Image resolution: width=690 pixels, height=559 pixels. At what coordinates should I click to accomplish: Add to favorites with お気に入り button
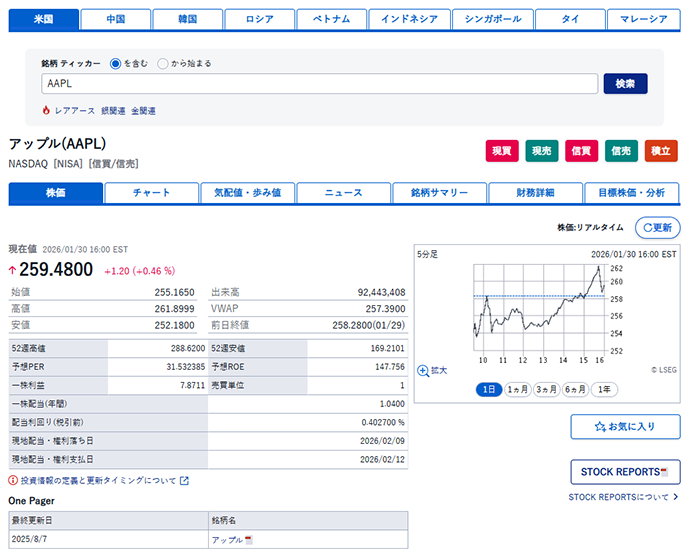pyautogui.click(x=625, y=427)
